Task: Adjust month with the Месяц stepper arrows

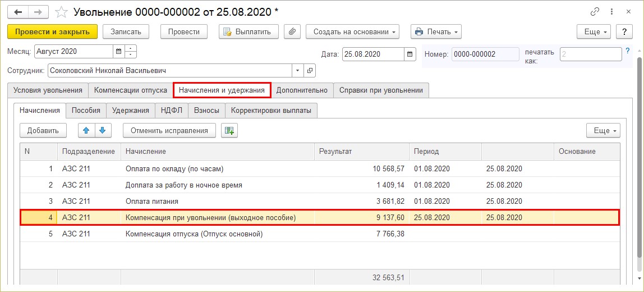Action: (x=130, y=52)
